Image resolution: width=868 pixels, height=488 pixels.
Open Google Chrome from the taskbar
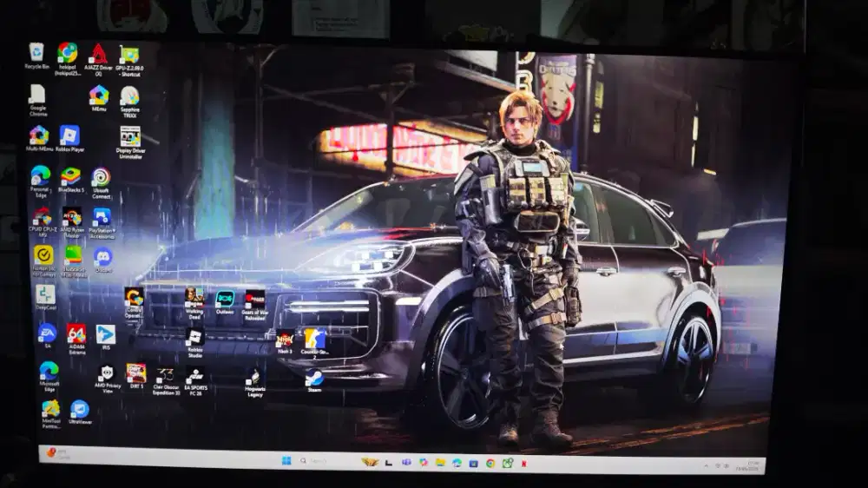point(490,463)
